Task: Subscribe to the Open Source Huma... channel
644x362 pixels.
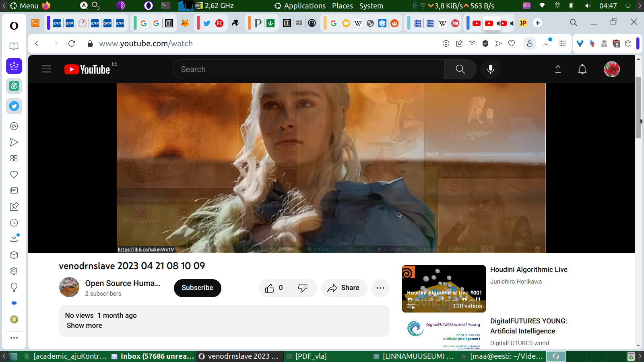Action: pyautogui.click(x=197, y=288)
